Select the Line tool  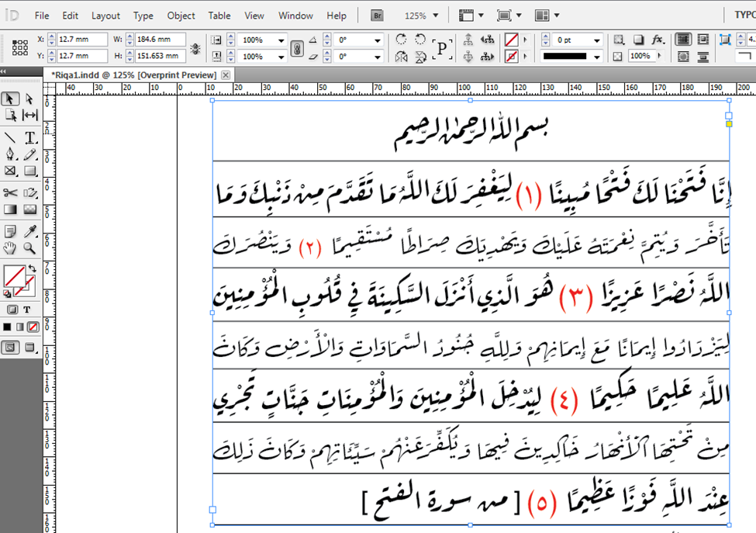(9, 138)
